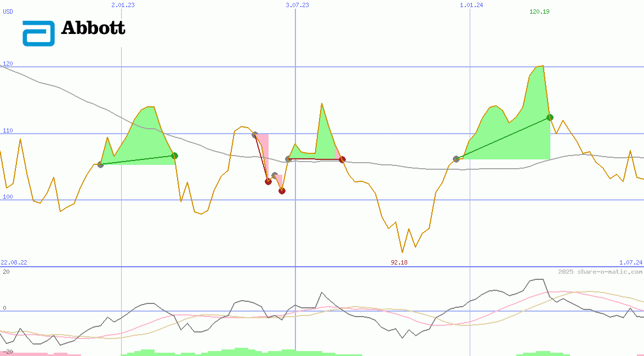Click the 120 price axis label

point(8,64)
